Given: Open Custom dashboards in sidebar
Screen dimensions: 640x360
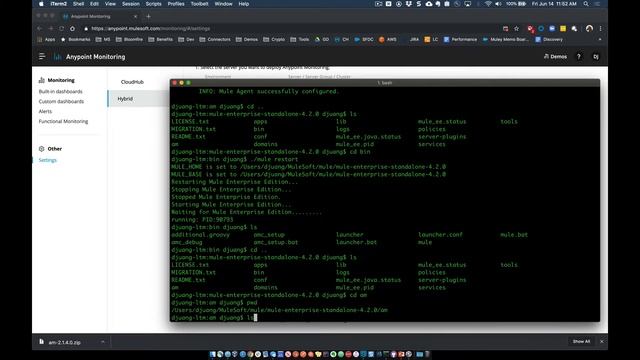Looking at the screenshot, I should click(61, 101).
